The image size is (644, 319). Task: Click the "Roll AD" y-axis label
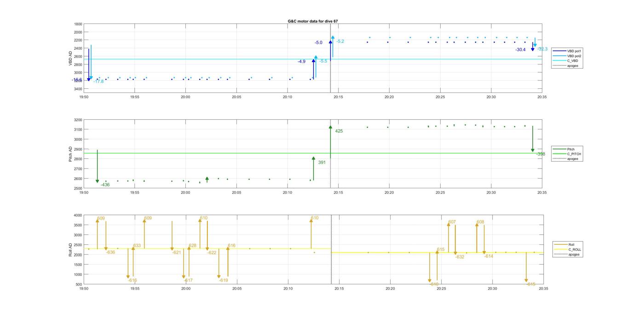point(71,249)
